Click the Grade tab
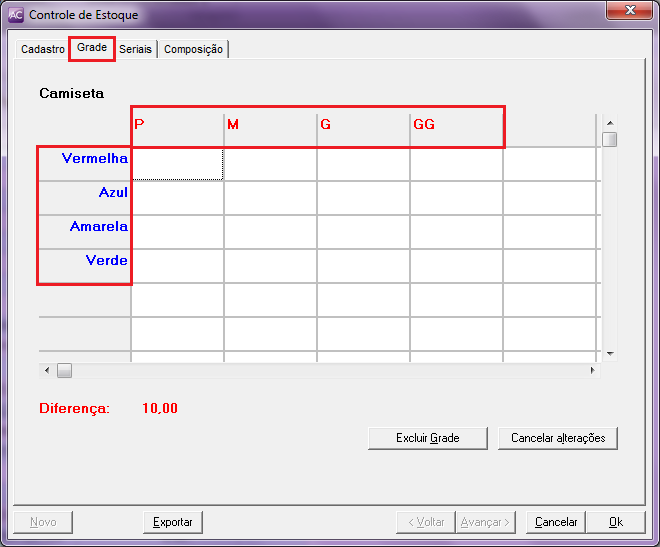Screen dimensions: 660x547 point(92,48)
